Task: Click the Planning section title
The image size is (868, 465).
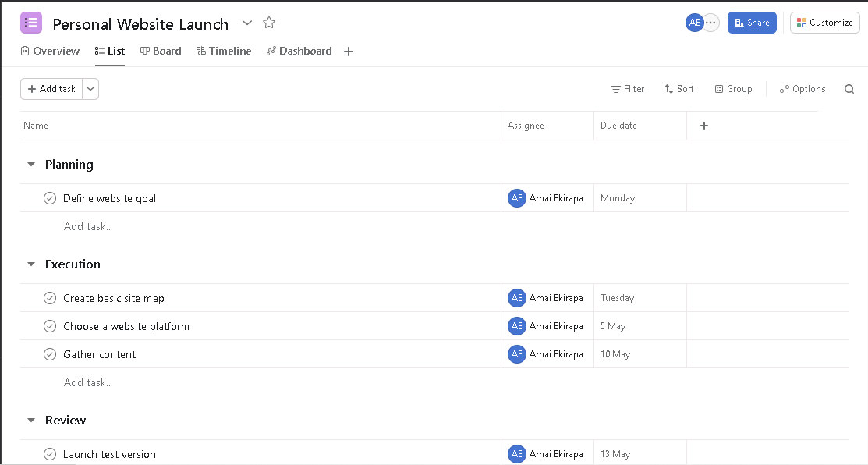Action: 69,165
